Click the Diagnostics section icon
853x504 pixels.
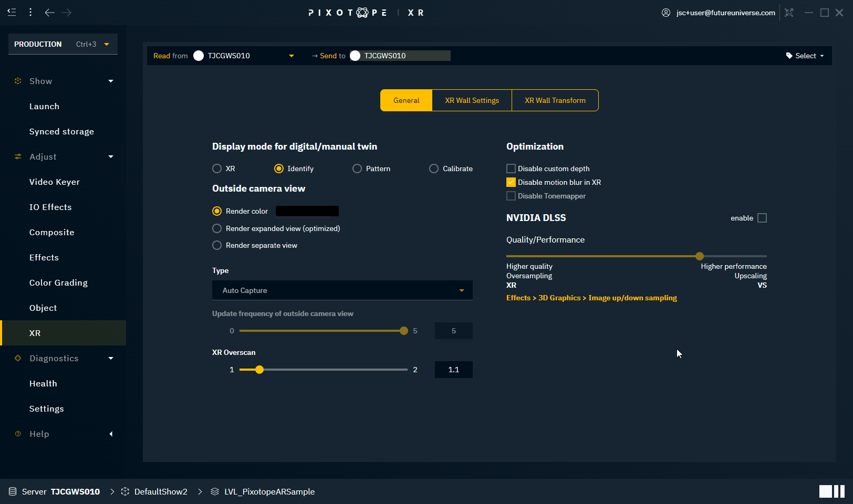tap(18, 358)
